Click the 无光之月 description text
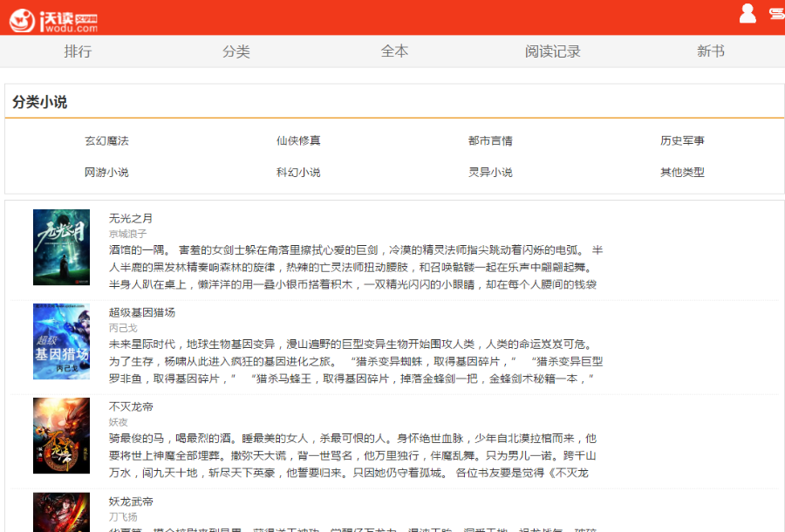The image size is (785, 532). [x=356, y=267]
